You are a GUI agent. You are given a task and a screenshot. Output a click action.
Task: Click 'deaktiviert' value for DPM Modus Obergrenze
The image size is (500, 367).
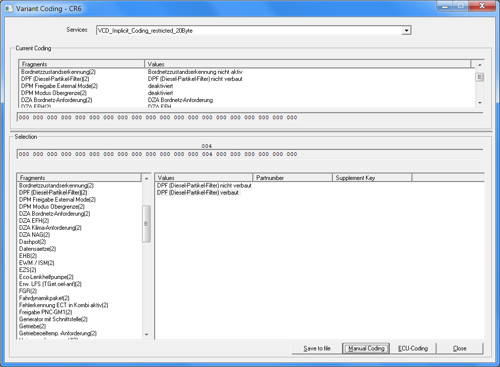(x=160, y=93)
